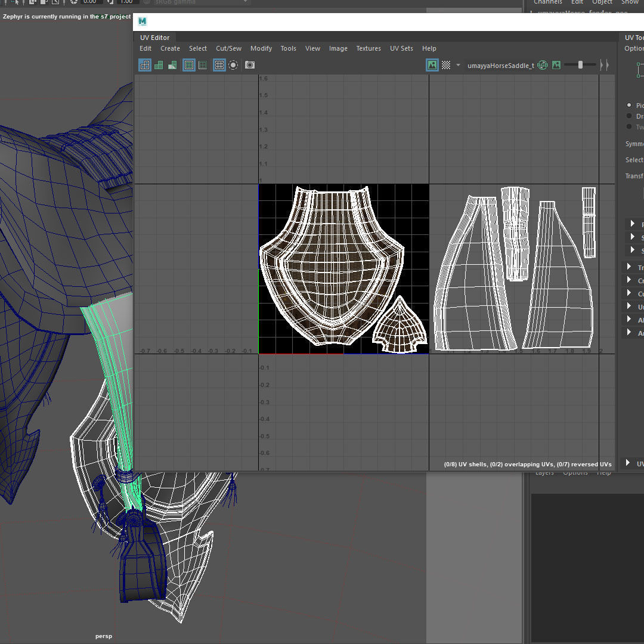
Task: Open the Edit menu in UV Editor
Action: click(145, 48)
